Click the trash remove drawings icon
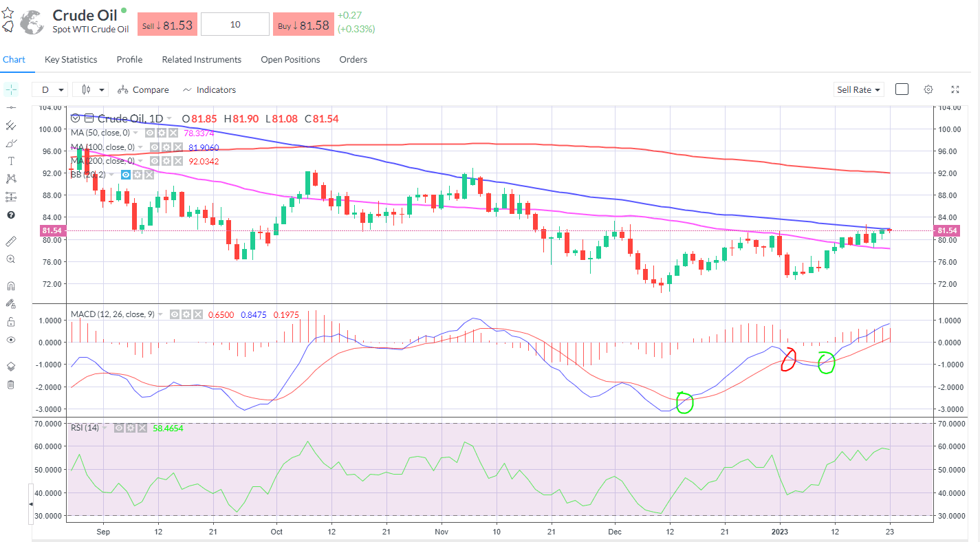The height and width of the screenshot is (542, 980). click(11, 384)
